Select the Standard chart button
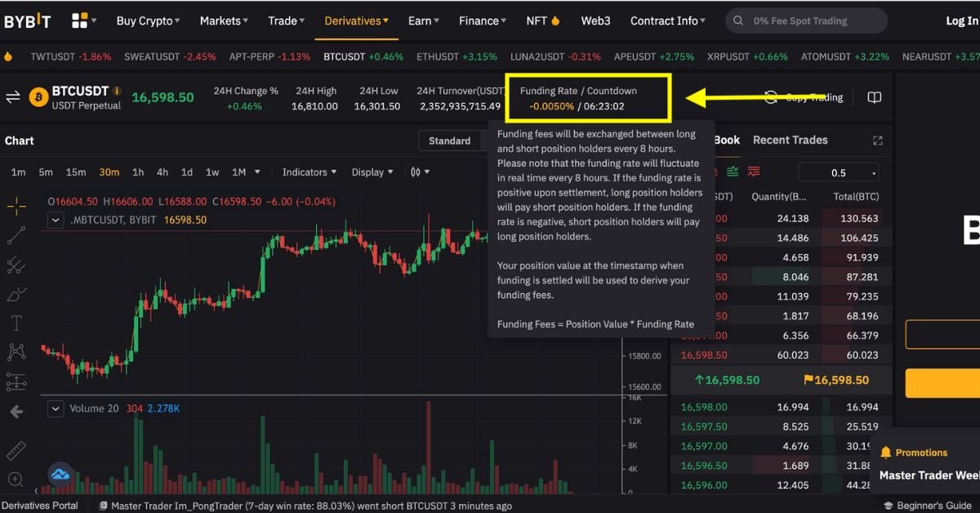This screenshot has width=980, height=513. pos(450,141)
